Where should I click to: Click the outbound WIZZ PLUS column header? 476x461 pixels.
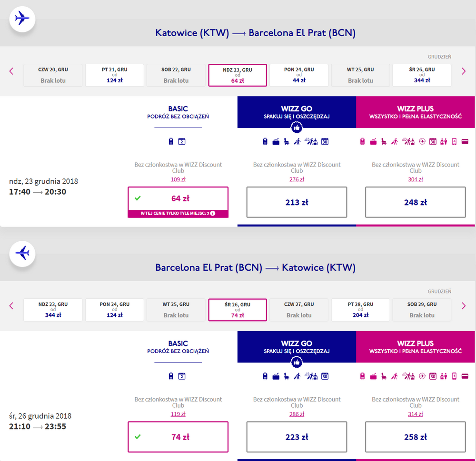pyautogui.click(x=415, y=112)
